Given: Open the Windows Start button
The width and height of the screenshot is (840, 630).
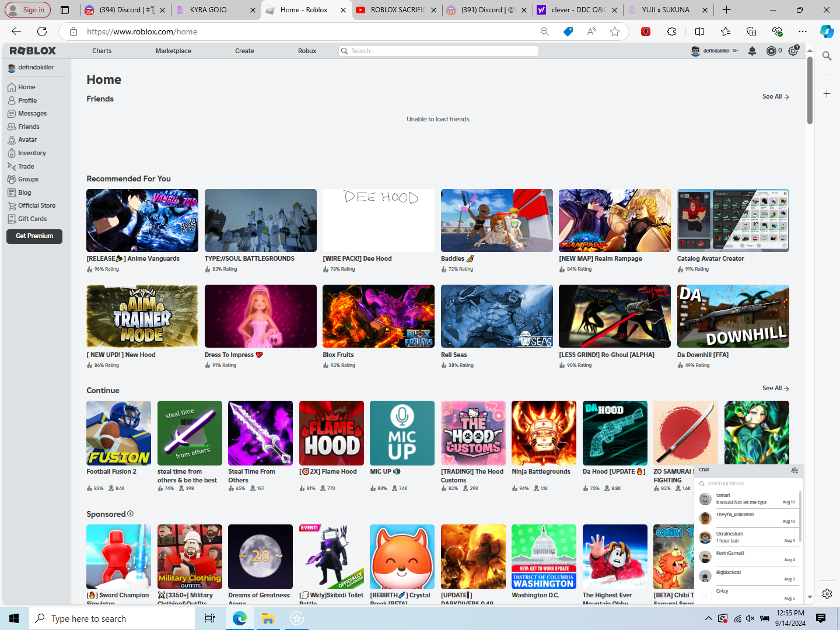Looking at the screenshot, I should tap(14, 618).
